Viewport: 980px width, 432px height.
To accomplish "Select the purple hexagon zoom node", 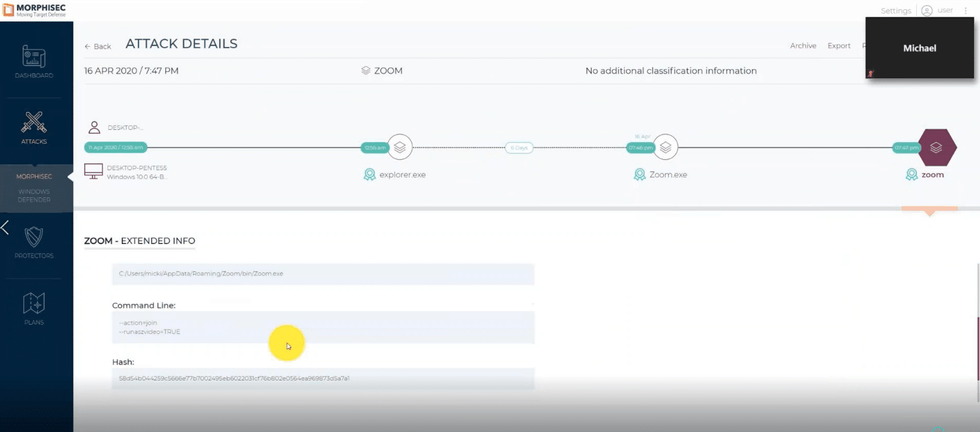I will (x=936, y=147).
